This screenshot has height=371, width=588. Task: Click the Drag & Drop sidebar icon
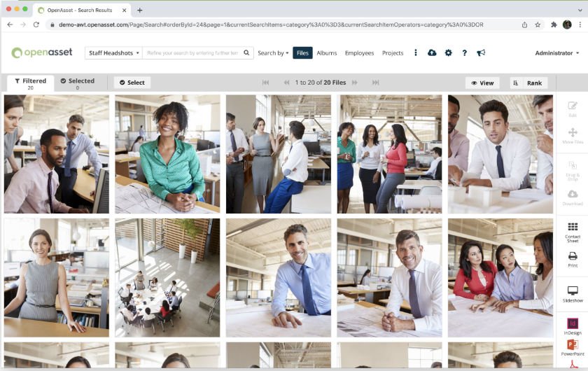click(x=573, y=171)
